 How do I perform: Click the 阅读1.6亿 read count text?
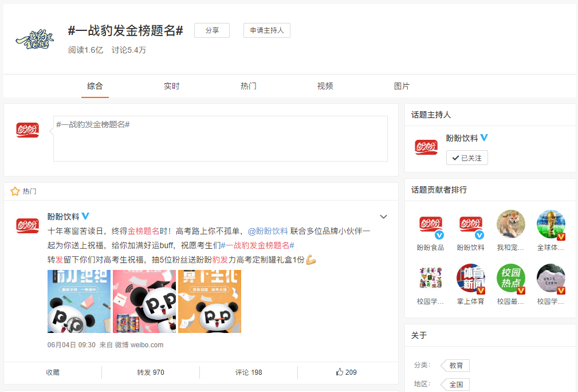(x=85, y=50)
